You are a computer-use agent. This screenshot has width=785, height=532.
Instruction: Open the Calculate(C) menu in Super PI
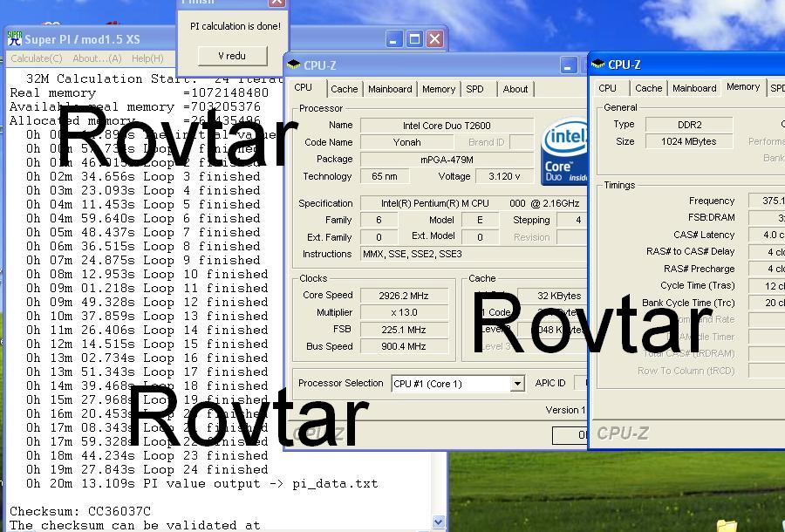[36, 58]
